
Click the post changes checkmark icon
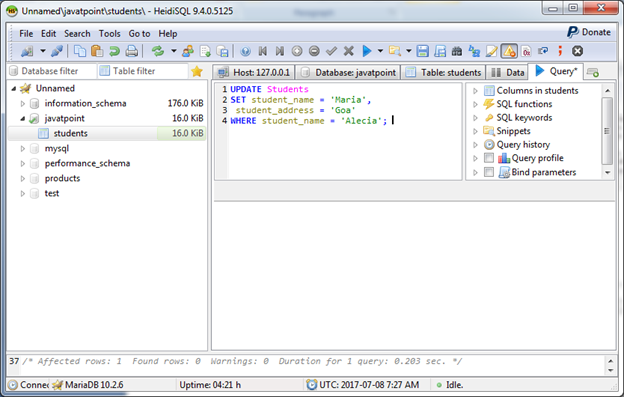click(331, 51)
